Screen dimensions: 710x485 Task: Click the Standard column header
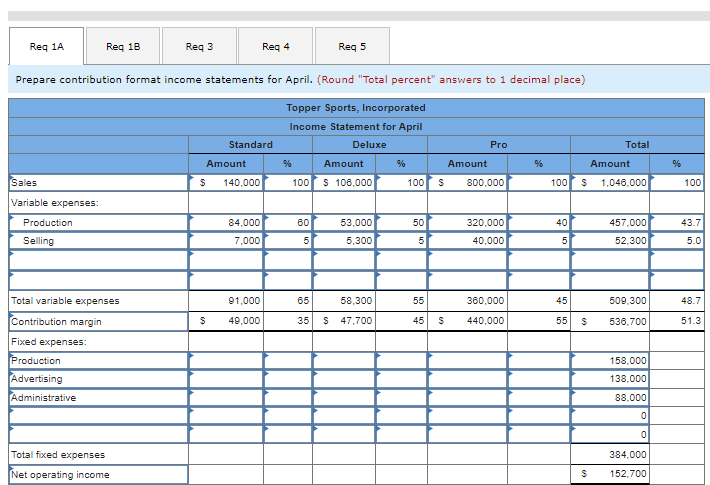250,144
